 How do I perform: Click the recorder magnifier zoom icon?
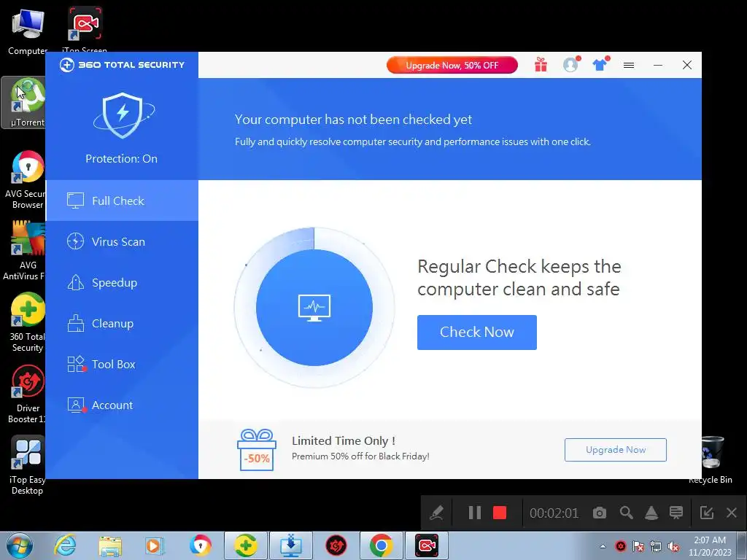click(627, 513)
